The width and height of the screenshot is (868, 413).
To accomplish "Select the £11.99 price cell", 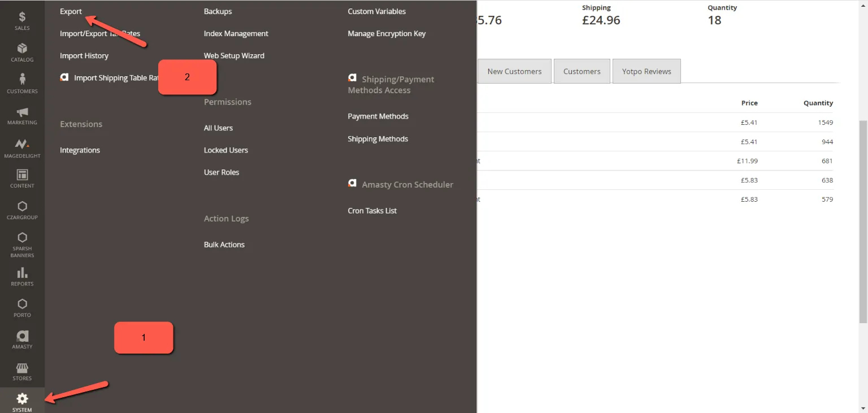I will tap(747, 161).
